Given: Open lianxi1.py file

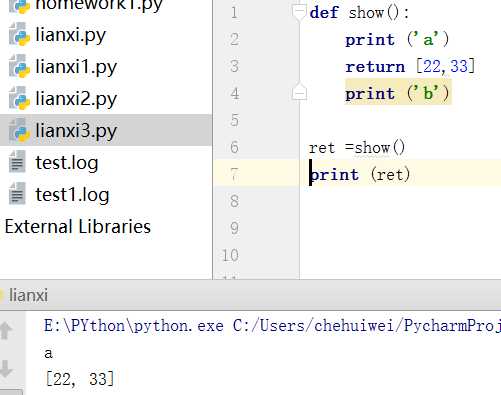Looking at the screenshot, I should (76, 67).
